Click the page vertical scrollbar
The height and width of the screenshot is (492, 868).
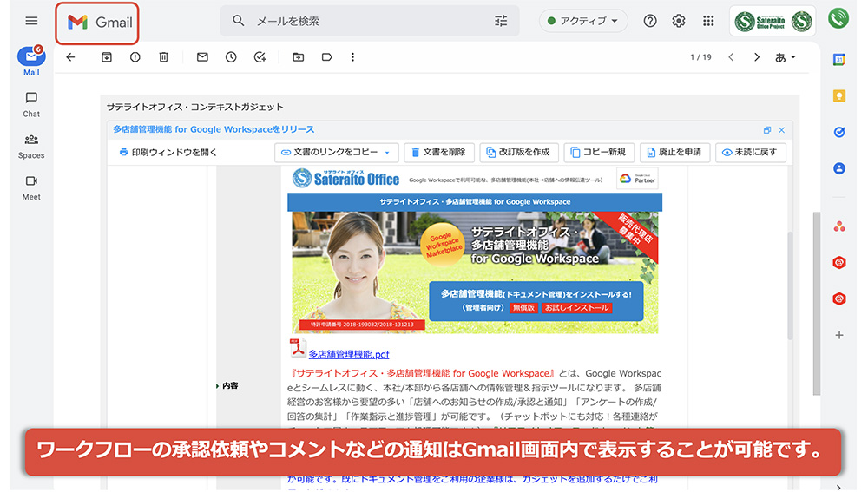tap(816, 304)
